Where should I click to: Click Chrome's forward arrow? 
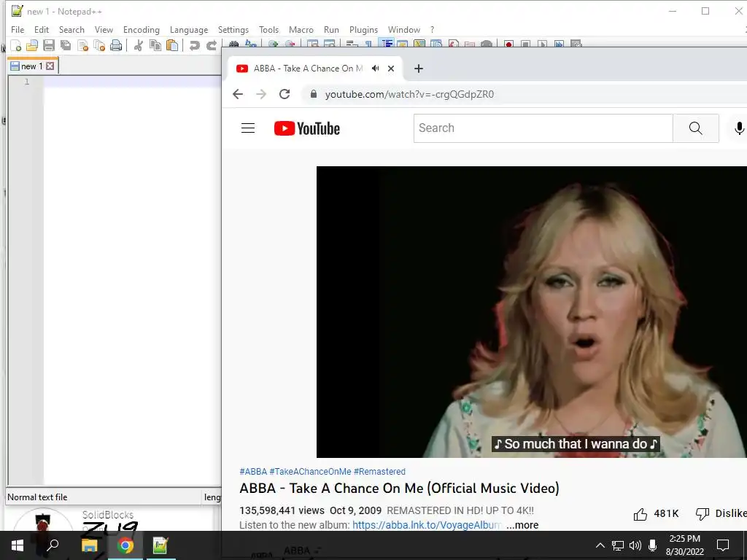point(261,94)
